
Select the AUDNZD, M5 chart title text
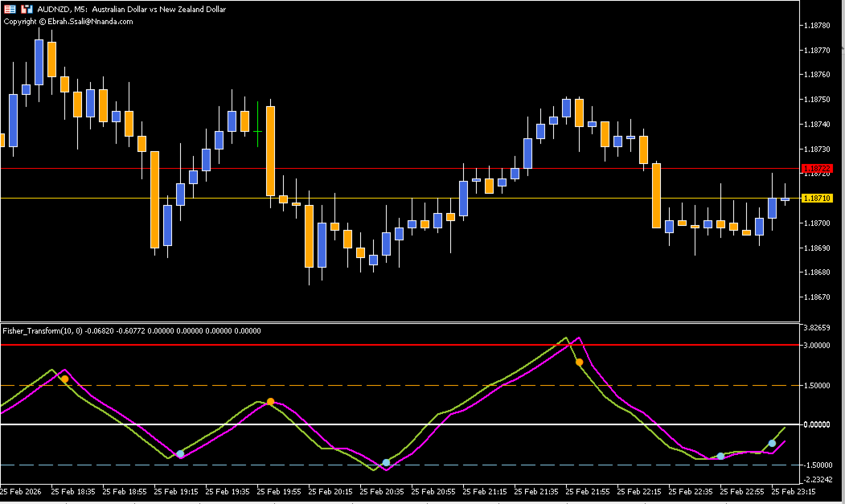132,9
